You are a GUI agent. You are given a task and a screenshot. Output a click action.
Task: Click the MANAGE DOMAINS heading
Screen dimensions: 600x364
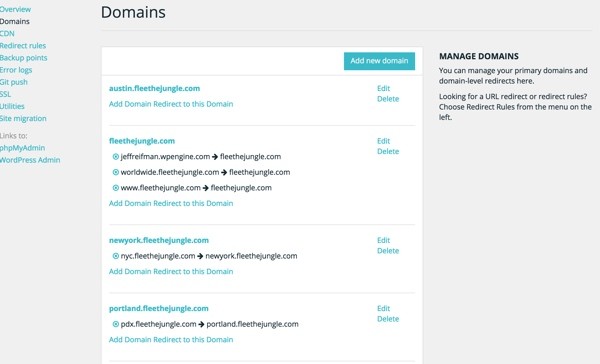pyautogui.click(x=479, y=56)
